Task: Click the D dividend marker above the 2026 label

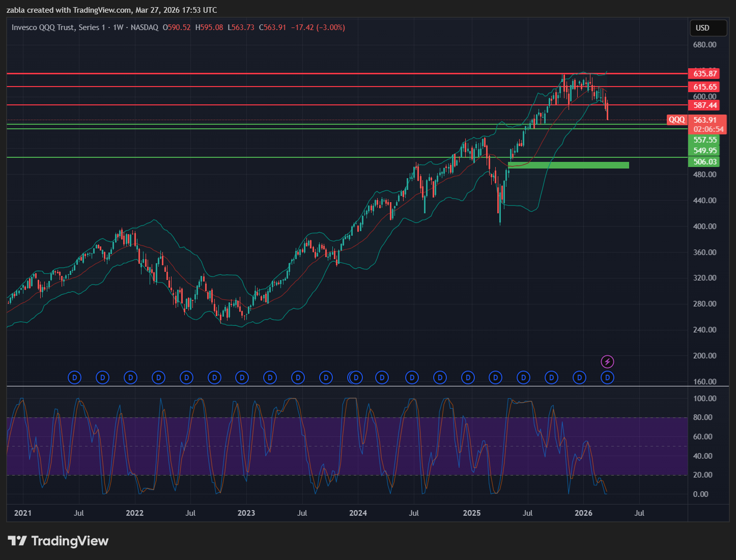Action: (579, 378)
